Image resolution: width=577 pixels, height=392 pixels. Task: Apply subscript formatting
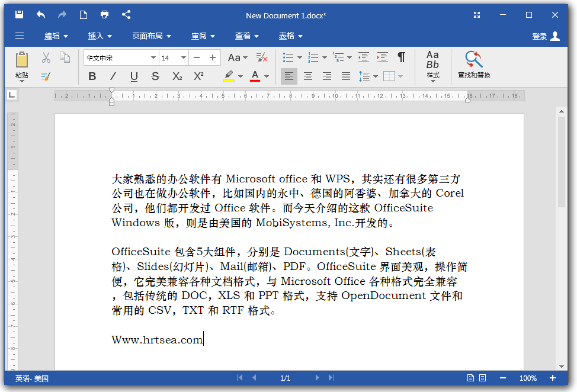(x=177, y=76)
